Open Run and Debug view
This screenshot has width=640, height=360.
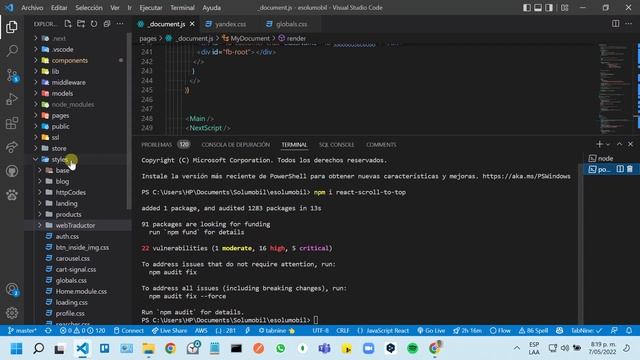[12, 99]
